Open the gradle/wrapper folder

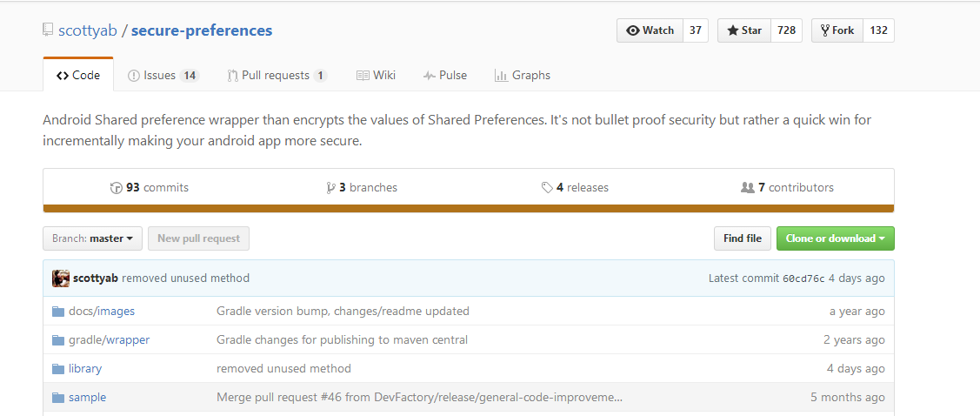(110, 340)
